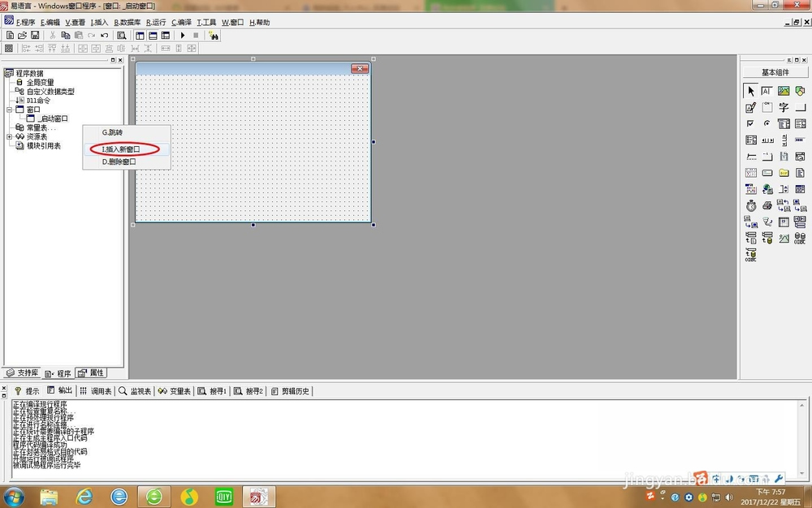812x508 pixels.
Task: Click the 基本组件 panel header button
Action: 775,72
